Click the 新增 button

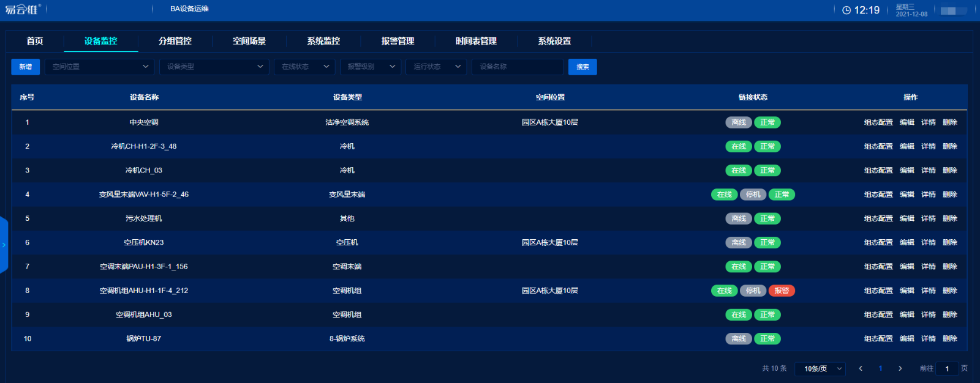(x=25, y=67)
